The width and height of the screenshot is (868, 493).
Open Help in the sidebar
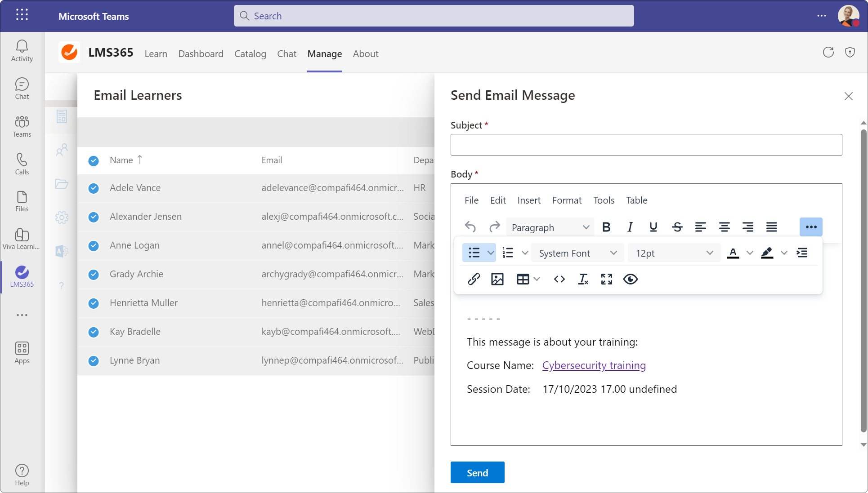22,475
